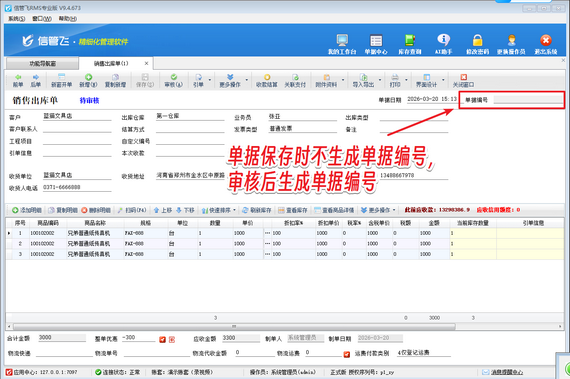This screenshot has width=570, height=379.
Task: Go to previous document with 前单
Action: pyautogui.click(x=18, y=81)
